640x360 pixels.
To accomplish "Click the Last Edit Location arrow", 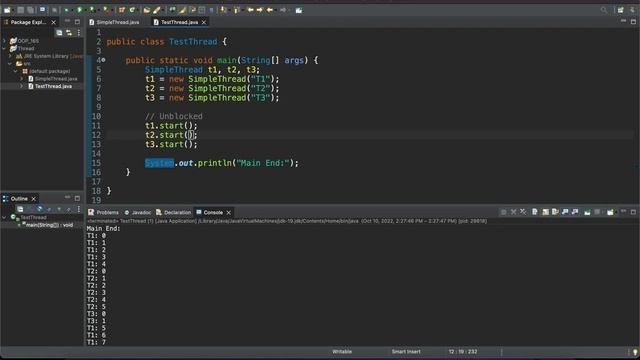I will tap(250, 10).
